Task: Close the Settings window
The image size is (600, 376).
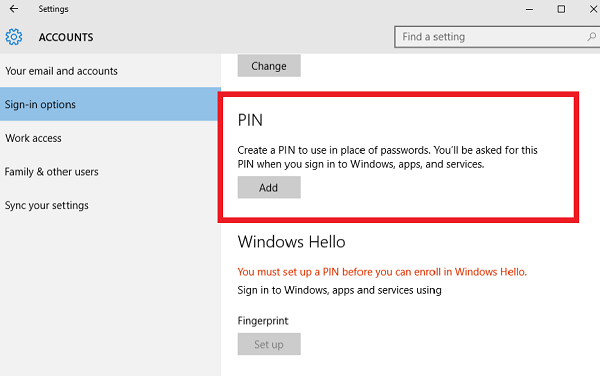Action: 593,9
